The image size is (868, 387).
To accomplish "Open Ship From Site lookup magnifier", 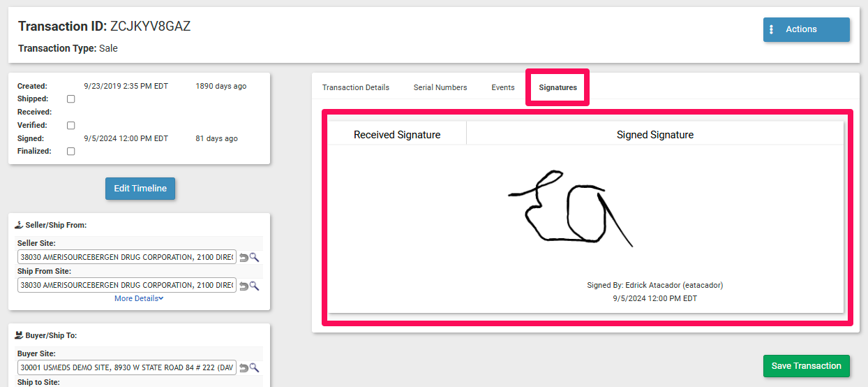I will coord(255,286).
